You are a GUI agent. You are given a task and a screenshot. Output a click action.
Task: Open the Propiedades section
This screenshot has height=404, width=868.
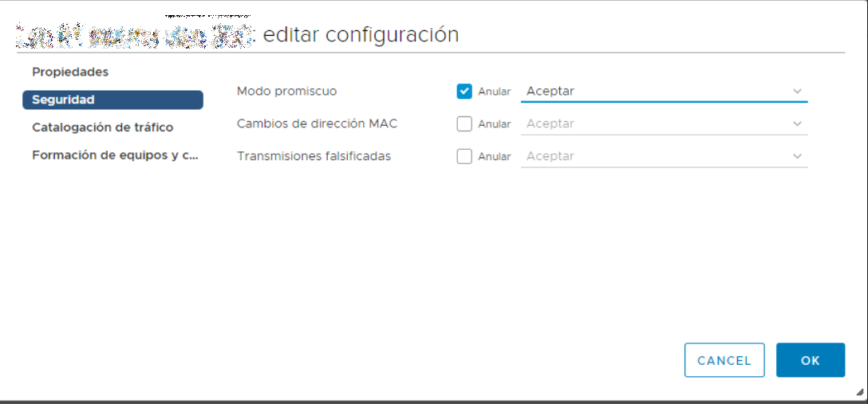(70, 72)
